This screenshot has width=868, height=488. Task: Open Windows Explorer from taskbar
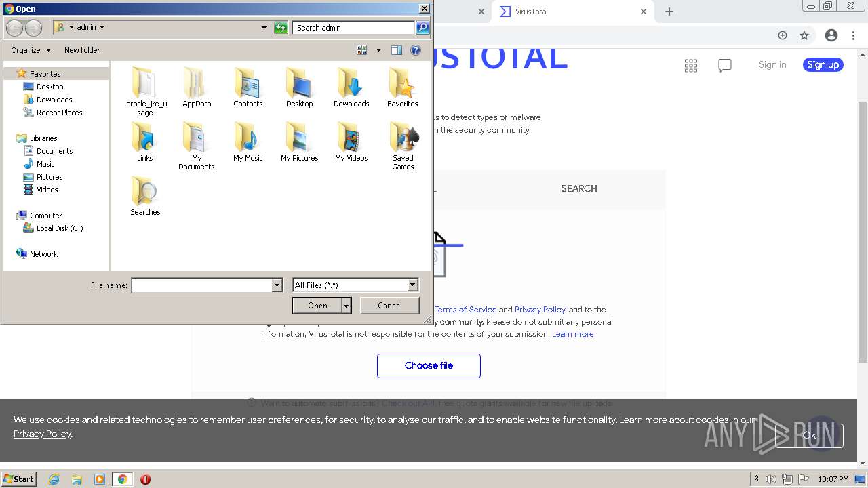click(77, 479)
